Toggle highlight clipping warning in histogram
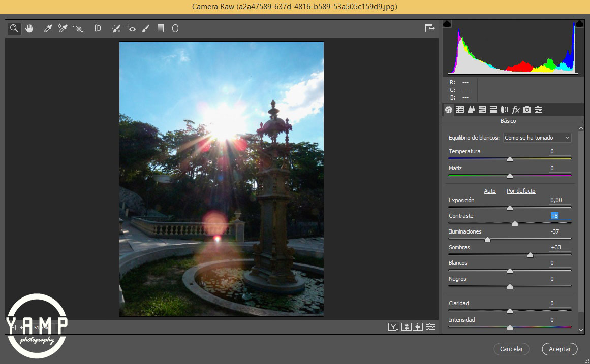This screenshot has height=364, width=590. tap(579, 24)
